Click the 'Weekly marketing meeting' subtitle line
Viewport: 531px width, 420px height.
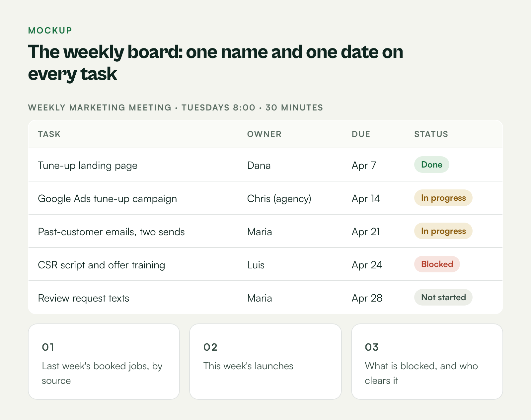[175, 107]
